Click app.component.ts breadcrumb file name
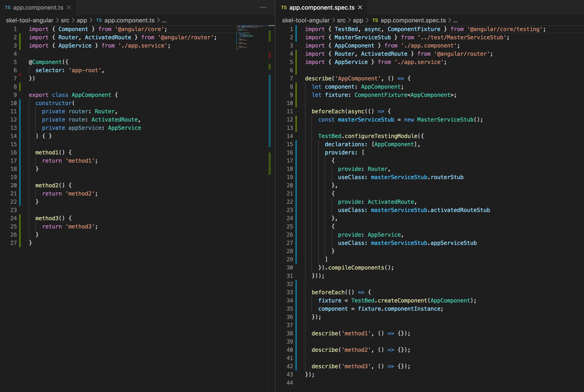 coord(129,20)
